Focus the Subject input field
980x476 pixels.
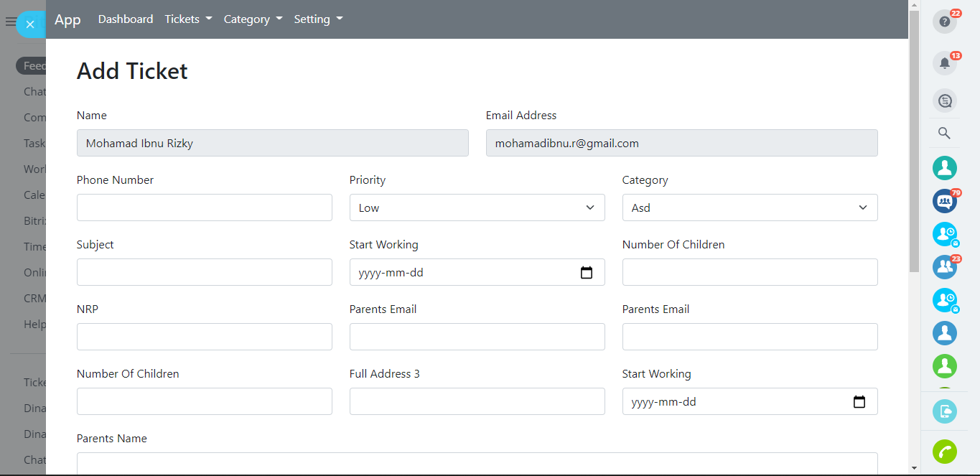coord(204,272)
